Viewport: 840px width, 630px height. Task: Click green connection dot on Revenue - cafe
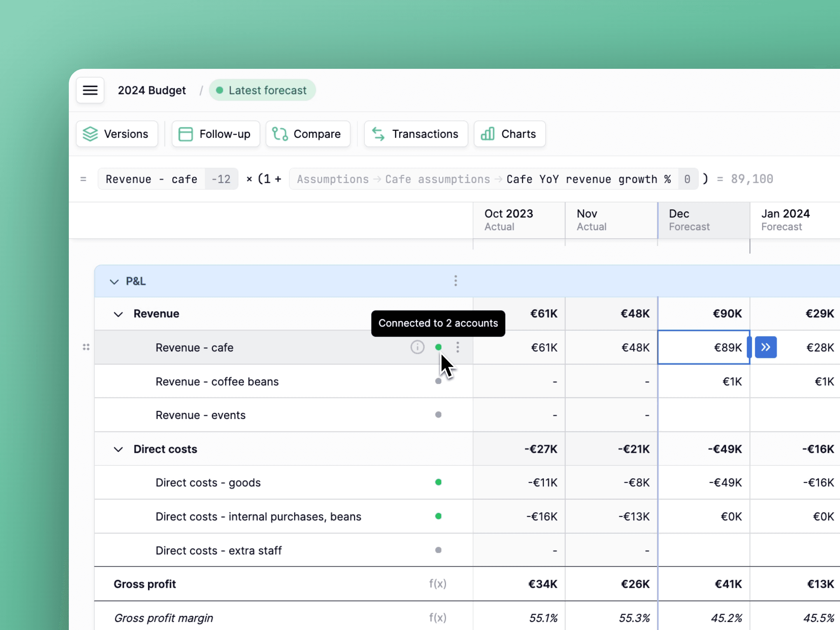[438, 347]
